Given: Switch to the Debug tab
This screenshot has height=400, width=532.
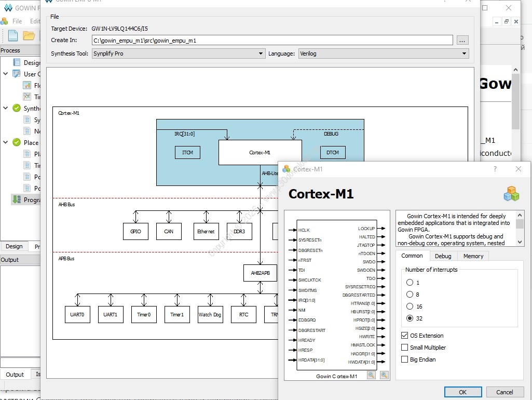Looking at the screenshot, I should [443, 256].
